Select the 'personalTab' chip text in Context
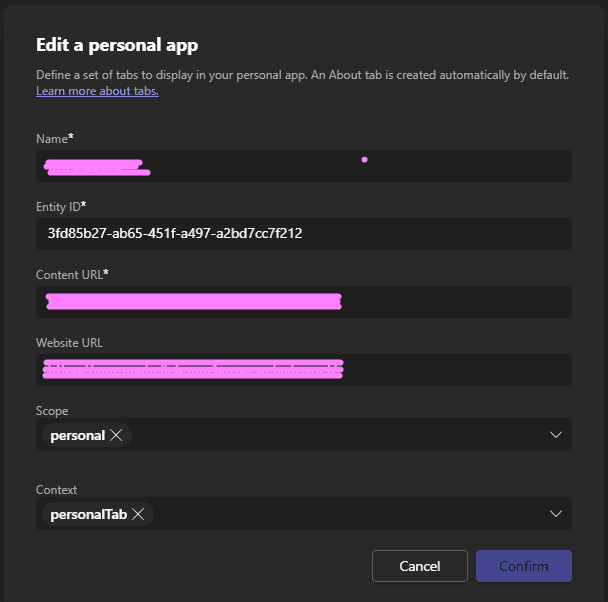Image resolution: width=608 pixels, height=602 pixels. tap(89, 514)
